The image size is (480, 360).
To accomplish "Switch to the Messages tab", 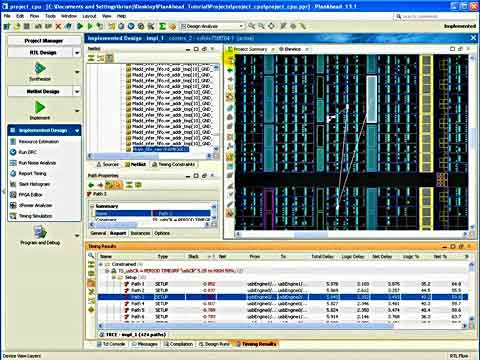I will click(144, 344).
